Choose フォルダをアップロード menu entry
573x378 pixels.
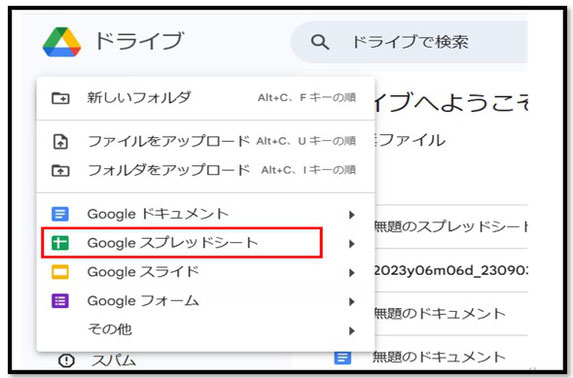206,170
